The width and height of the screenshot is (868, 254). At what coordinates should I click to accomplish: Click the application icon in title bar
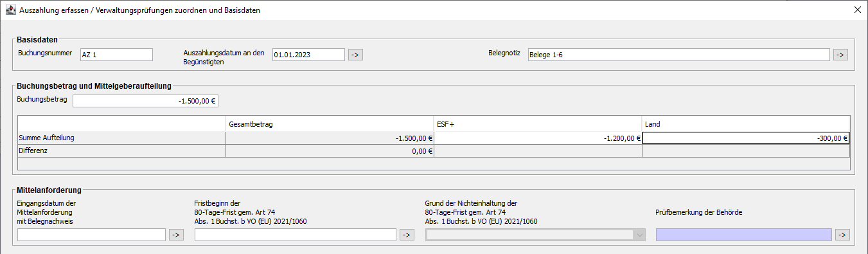point(10,10)
